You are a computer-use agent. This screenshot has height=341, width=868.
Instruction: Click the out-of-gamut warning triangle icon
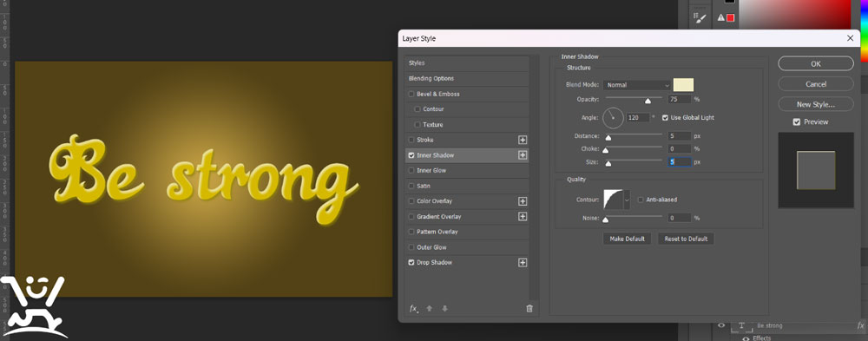pos(720,17)
